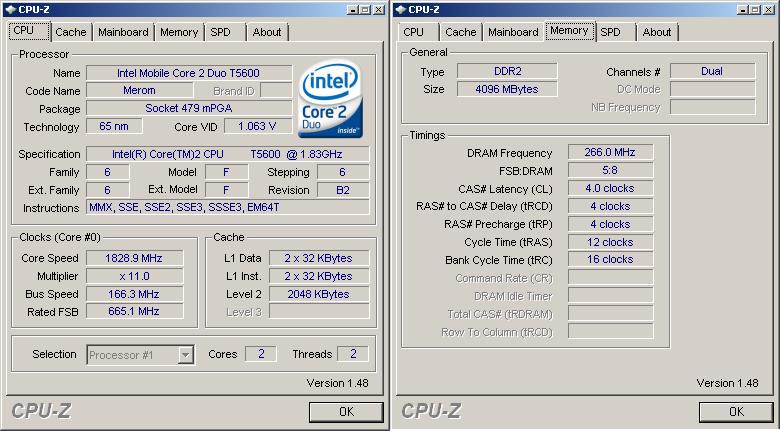The width and height of the screenshot is (781, 431).
Task: Click the Rated FSB value 665.1 MHz
Action: 134,311
